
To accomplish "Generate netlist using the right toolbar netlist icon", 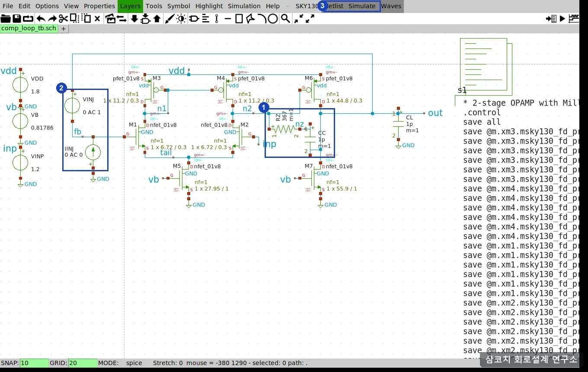I will point(551,19).
